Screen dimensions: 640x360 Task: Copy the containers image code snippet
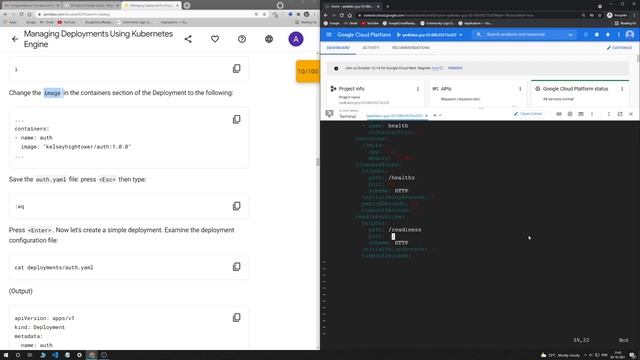click(x=237, y=119)
